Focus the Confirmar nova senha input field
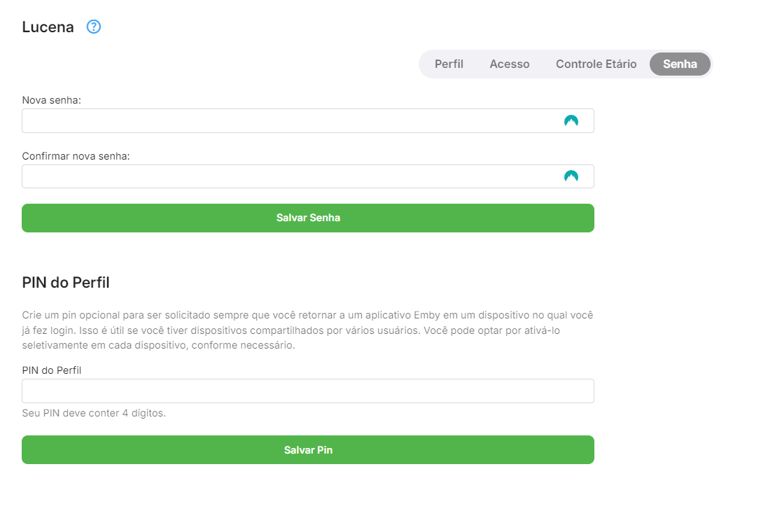 point(308,176)
